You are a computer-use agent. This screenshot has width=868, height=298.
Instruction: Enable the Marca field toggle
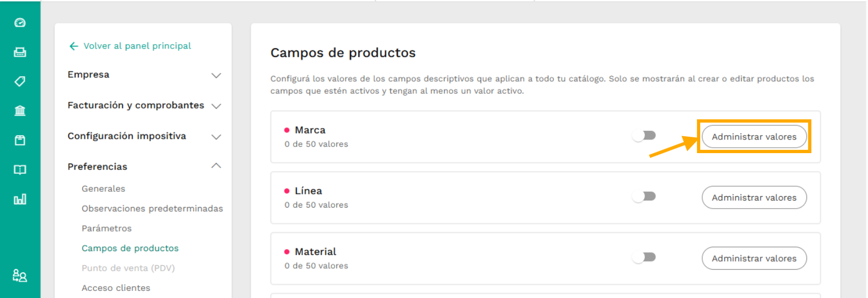[644, 136]
